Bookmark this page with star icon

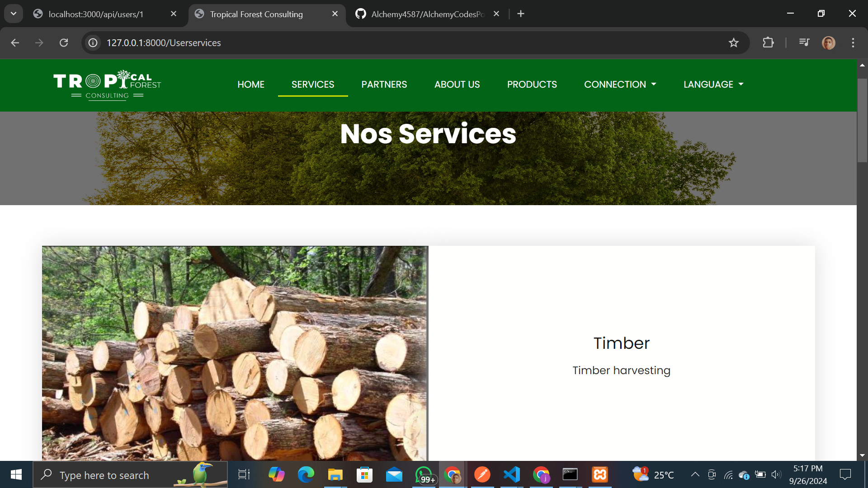click(733, 42)
